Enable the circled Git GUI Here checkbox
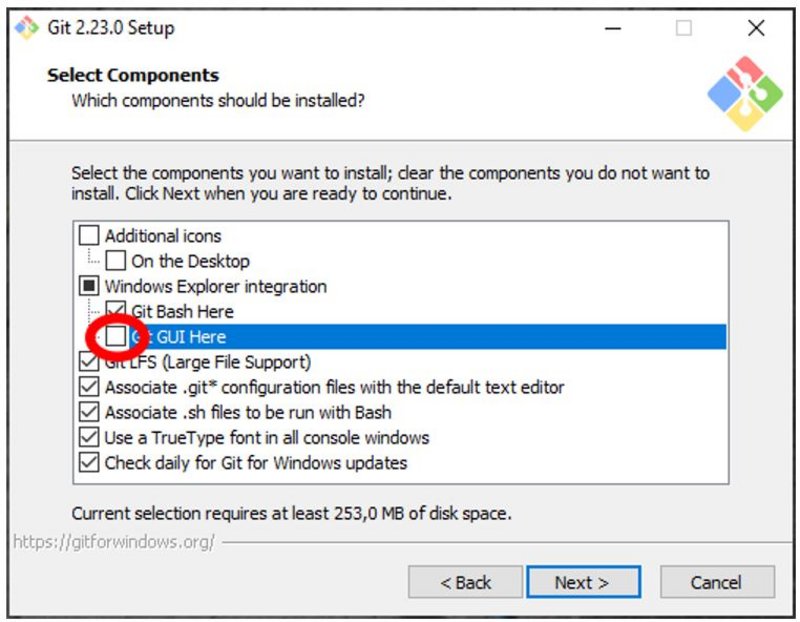The image size is (800, 622). 115,337
